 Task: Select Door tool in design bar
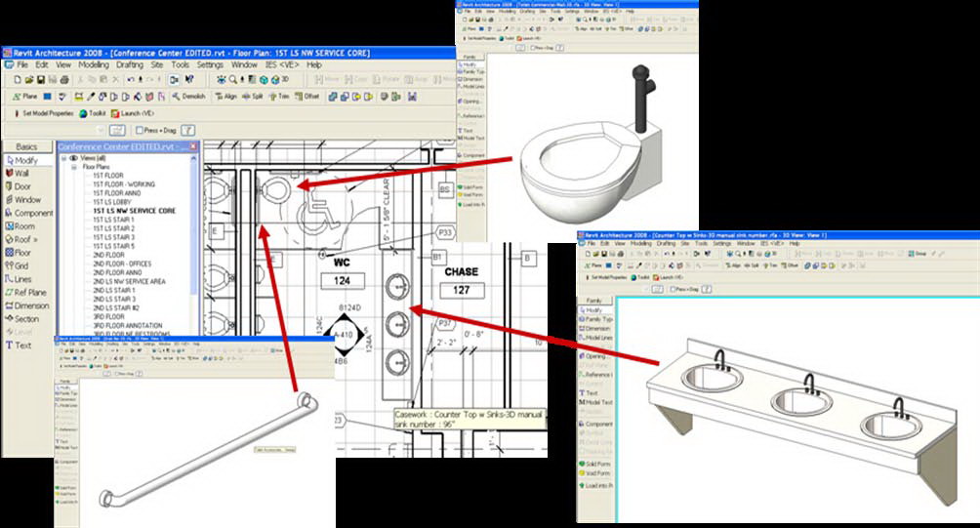point(19,186)
